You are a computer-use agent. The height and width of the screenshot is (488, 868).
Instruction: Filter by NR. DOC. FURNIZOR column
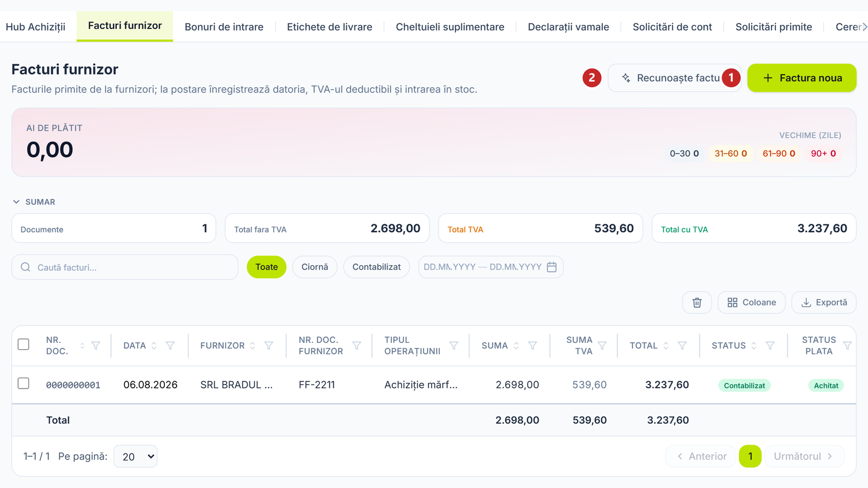356,346
